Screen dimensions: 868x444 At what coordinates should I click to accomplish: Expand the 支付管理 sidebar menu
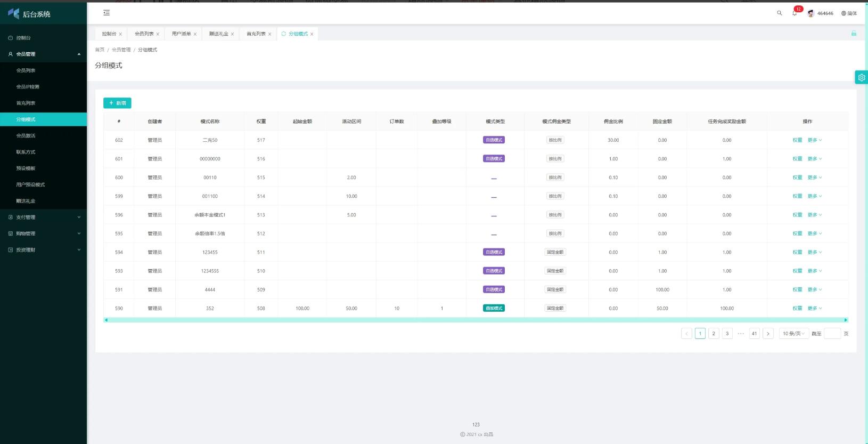[x=43, y=217]
